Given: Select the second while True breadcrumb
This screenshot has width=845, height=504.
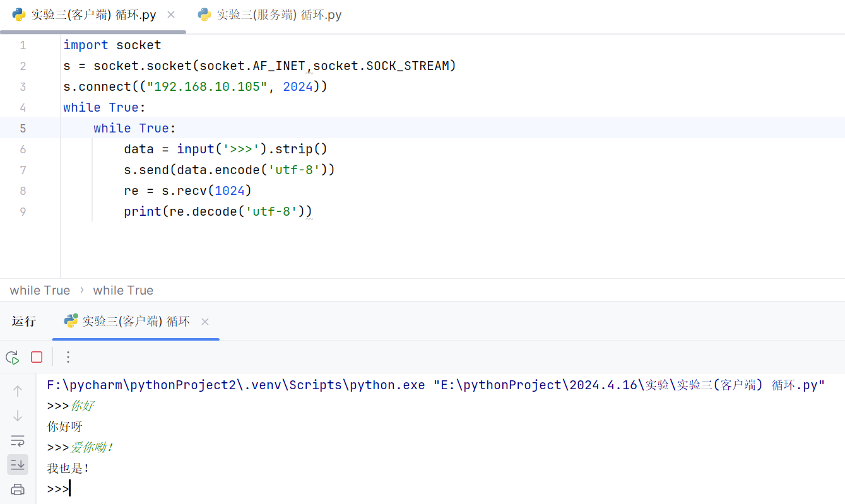Looking at the screenshot, I should [x=123, y=290].
